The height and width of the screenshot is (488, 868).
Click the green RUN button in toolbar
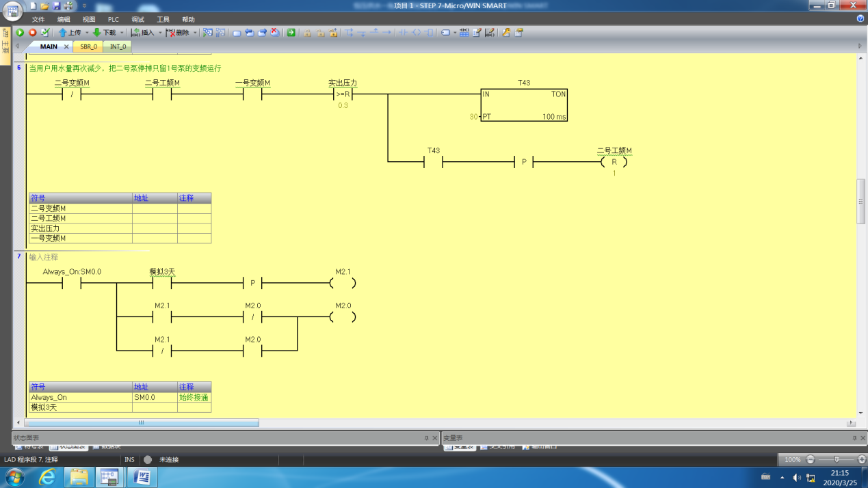pyautogui.click(x=20, y=32)
